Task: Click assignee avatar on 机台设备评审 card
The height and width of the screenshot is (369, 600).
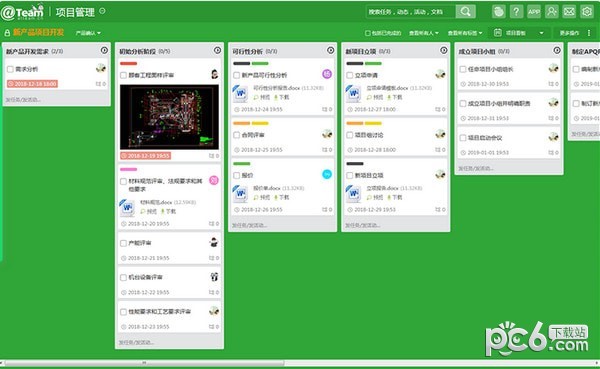Action: pyautogui.click(x=214, y=277)
